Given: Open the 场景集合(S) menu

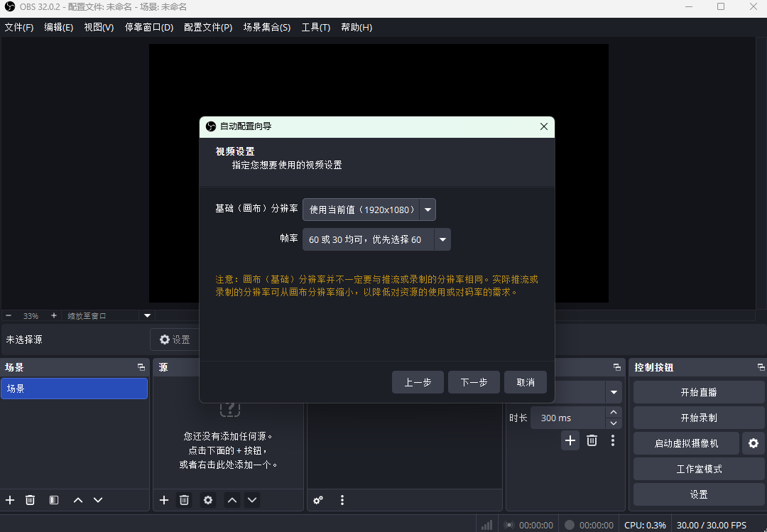Looking at the screenshot, I should [266, 27].
